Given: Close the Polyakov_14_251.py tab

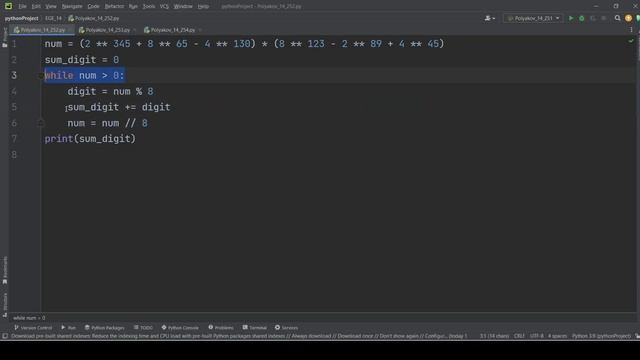Looking at the screenshot, I should tap(135, 30).
